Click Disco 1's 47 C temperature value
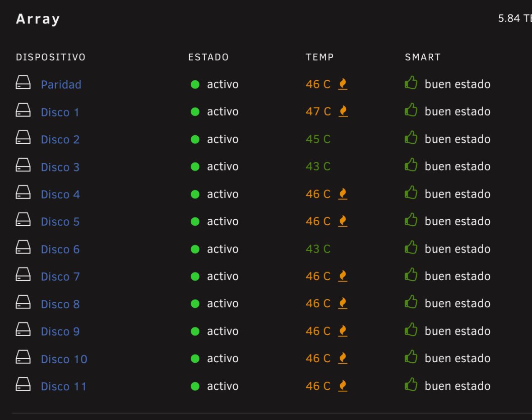 (318, 111)
